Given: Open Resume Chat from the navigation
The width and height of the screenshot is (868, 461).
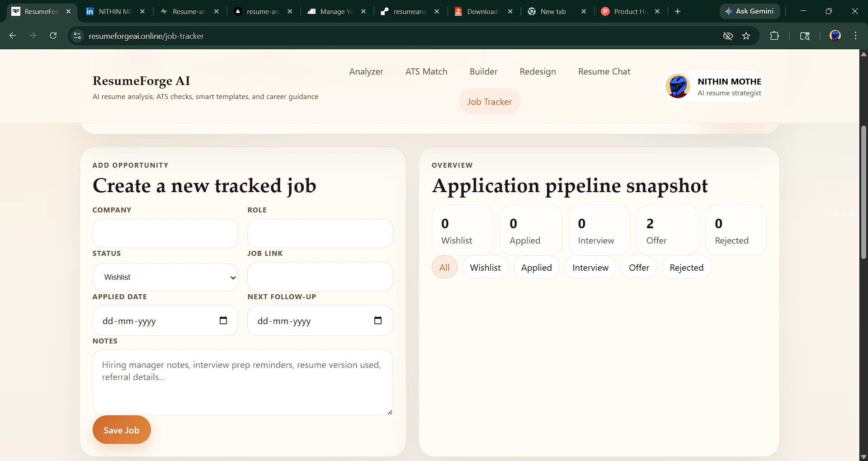Looking at the screenshot, I should pos(604,71).
